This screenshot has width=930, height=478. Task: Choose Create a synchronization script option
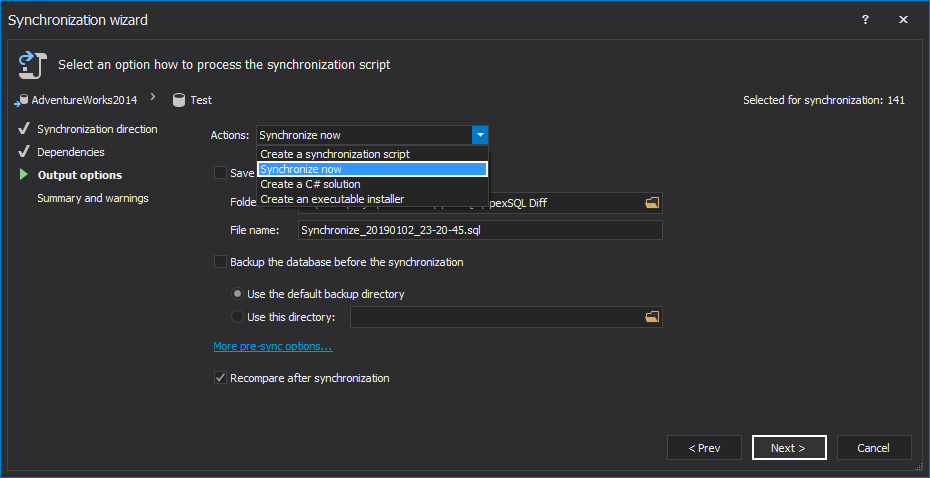pyautogui.click(x=334, y=154)
